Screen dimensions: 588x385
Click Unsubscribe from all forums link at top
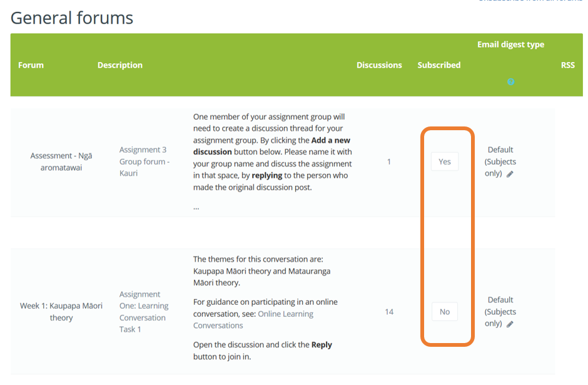[530, 1]
